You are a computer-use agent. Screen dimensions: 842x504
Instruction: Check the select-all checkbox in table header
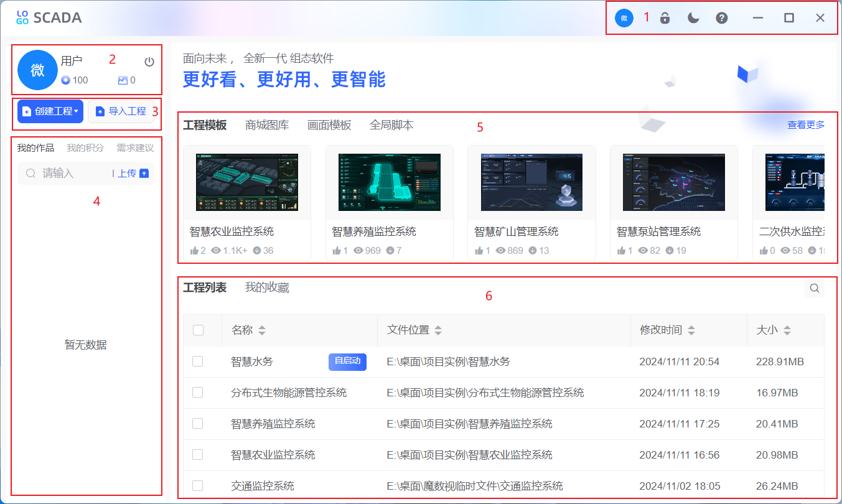click(x=198, y=330)
